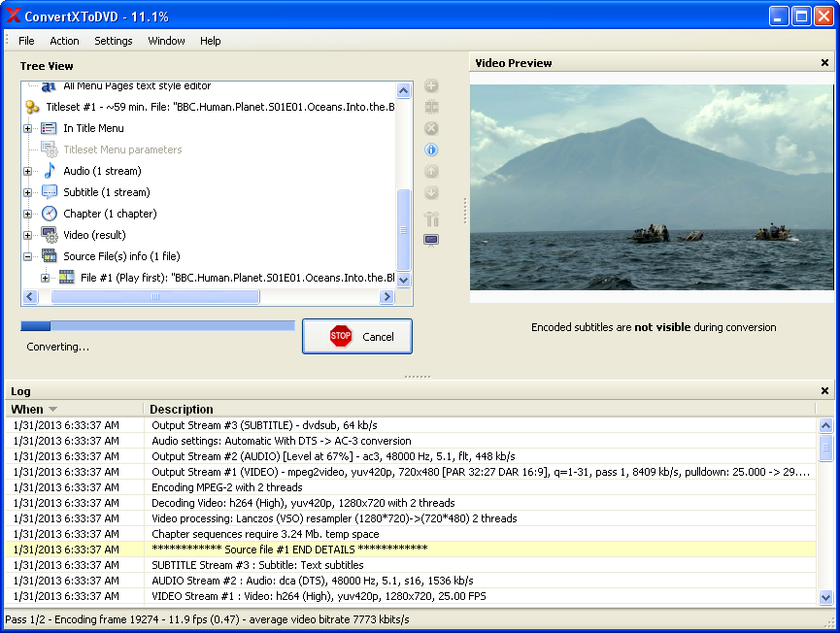Click the Video (result) gear-screen icon
This screenshot has width=840, height=633.
pyautogui.click(x=50, y=235)
